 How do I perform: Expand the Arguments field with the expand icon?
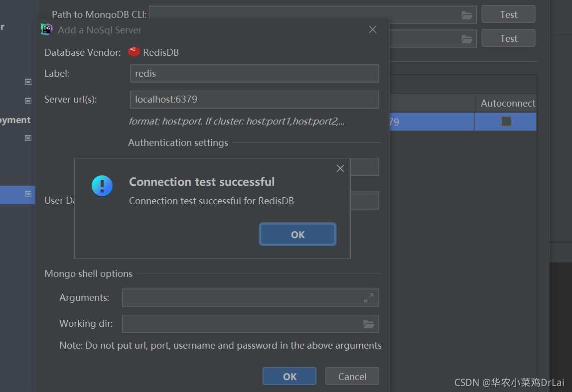tap(368, 298)
